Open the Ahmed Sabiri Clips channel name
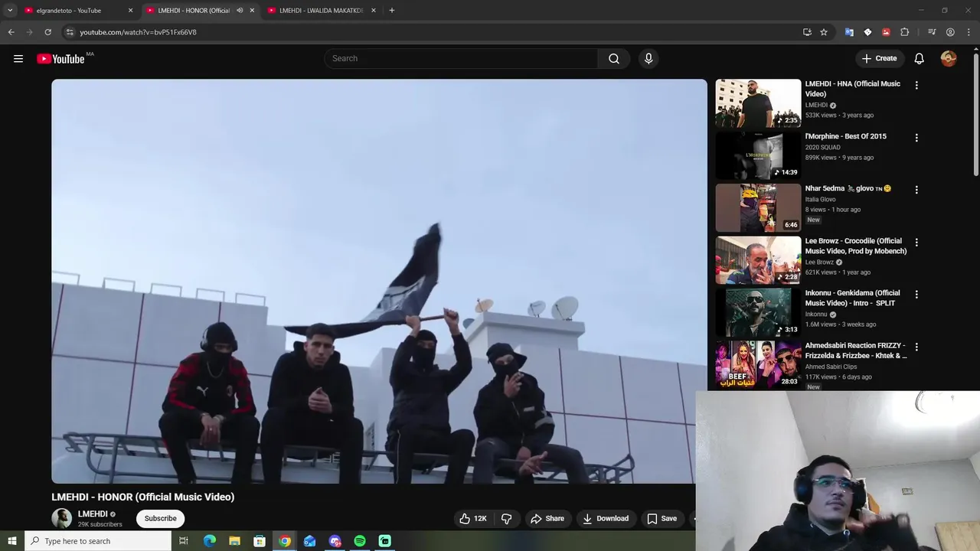Image resolution: width=980 pixels, height=551 pixels. (831, 367)
